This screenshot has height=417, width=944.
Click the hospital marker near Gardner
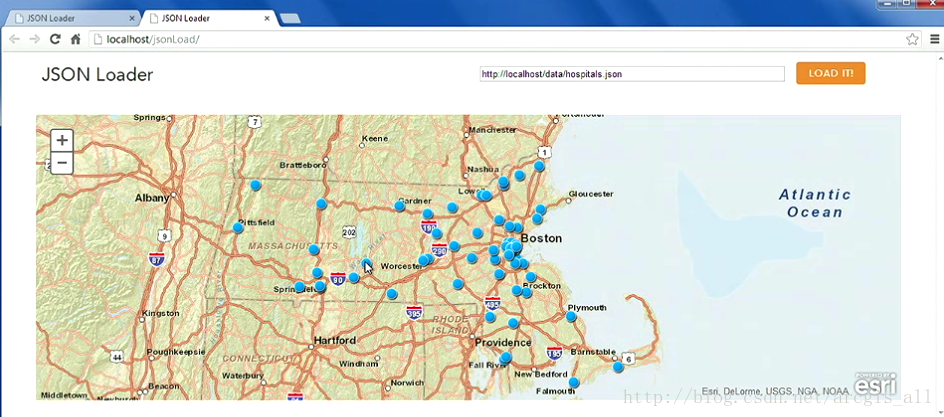pyautogui.click(x=400, y=206)
